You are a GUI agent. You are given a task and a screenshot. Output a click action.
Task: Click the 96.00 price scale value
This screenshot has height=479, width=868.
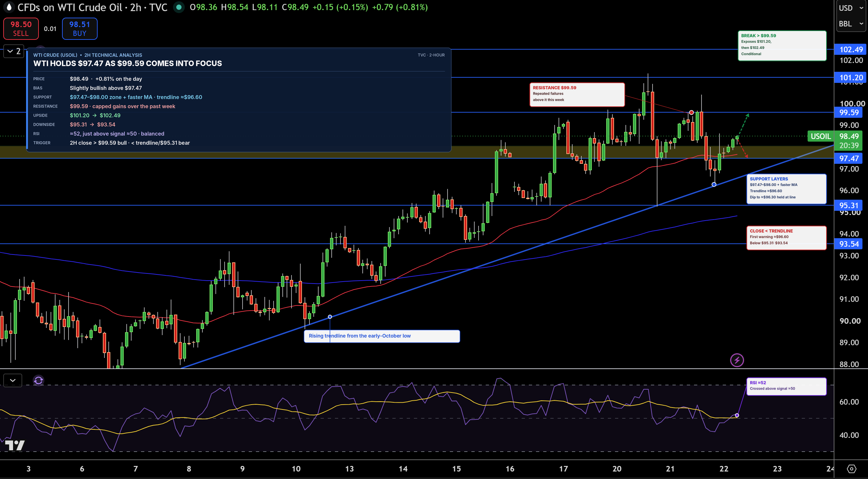[849, 190]
